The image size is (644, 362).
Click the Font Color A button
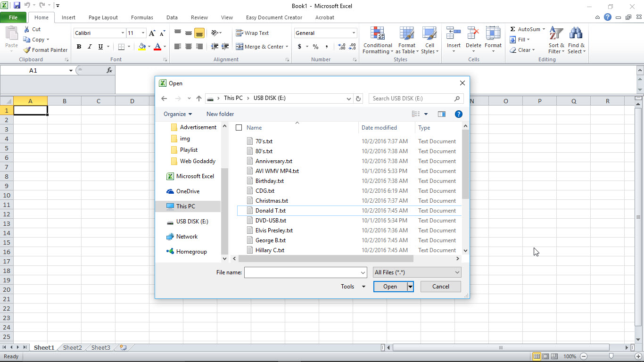pyautogui.click(x=157, y=47)
